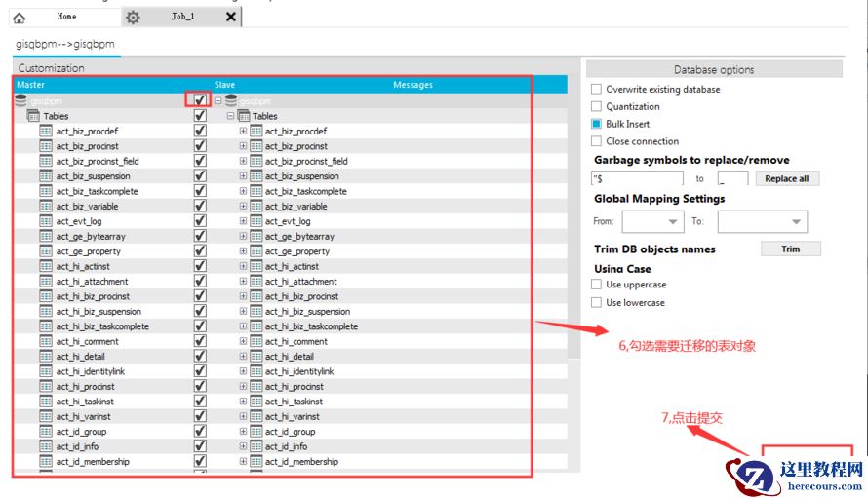Viewport: 868px width, 498px height.
Task: Click the Slave column header
Action: pos(224,85)
